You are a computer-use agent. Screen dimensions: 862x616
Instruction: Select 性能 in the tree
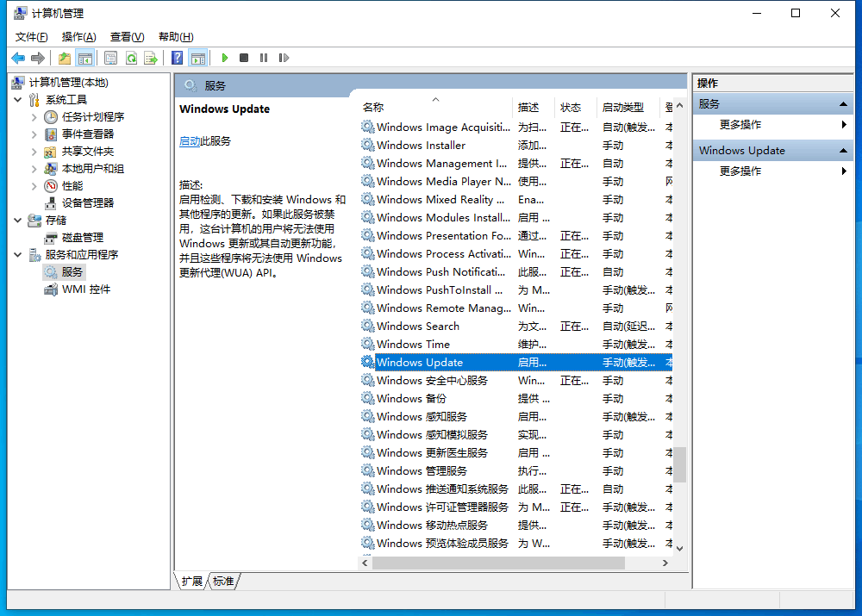(x=72, y=186)
